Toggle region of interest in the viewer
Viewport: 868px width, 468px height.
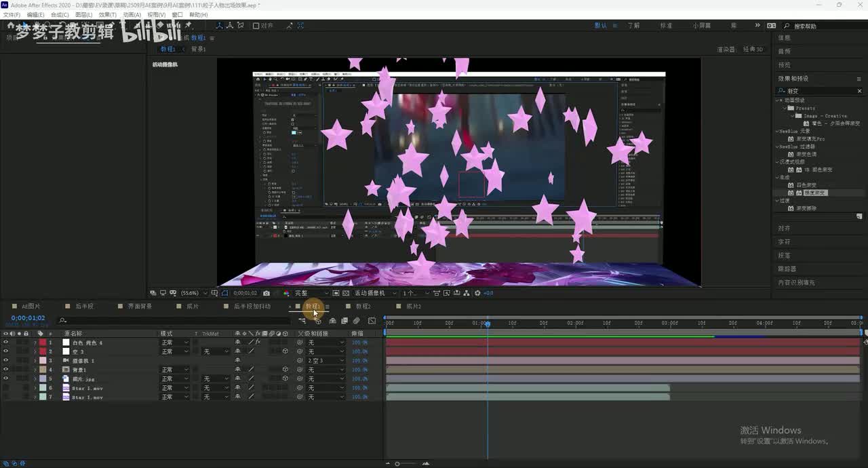tap(336, 293)
